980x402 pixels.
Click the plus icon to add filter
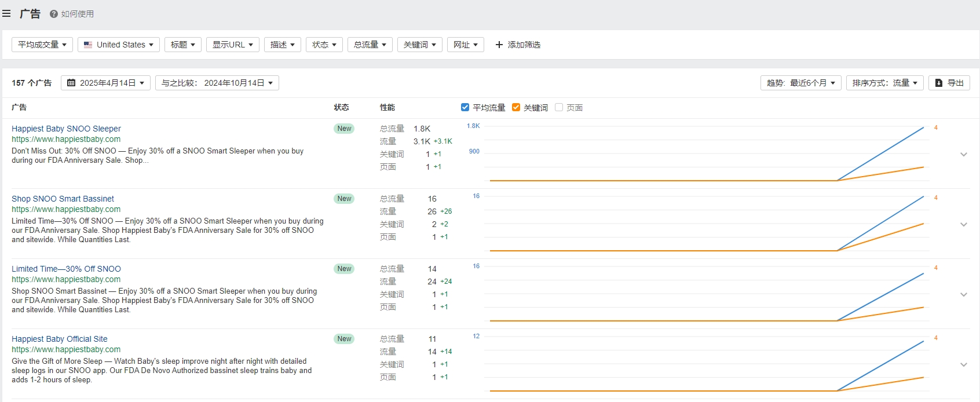pyautogui.click(x=499, y=45)
